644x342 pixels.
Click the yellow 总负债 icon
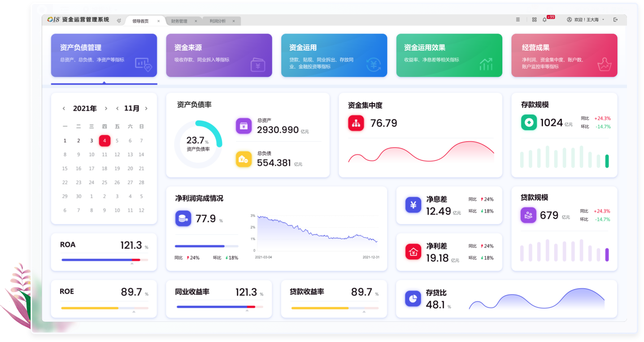click(x=244, y=159)
